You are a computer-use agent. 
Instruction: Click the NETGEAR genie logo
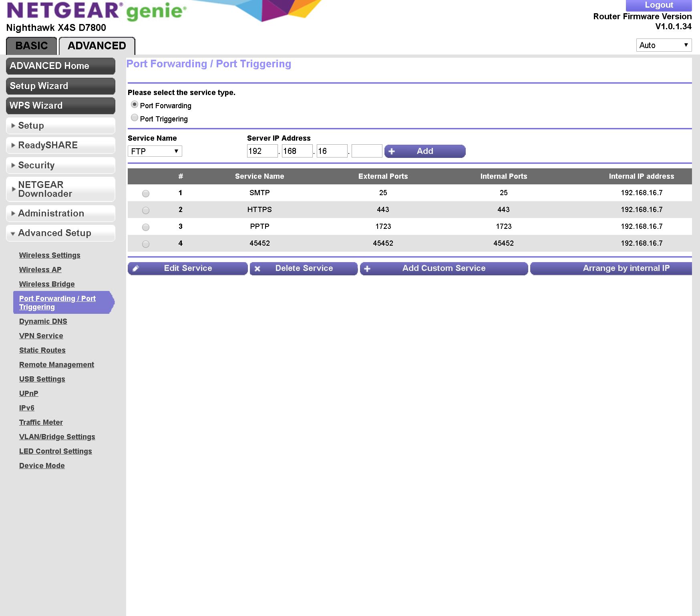tap(97, 11)
